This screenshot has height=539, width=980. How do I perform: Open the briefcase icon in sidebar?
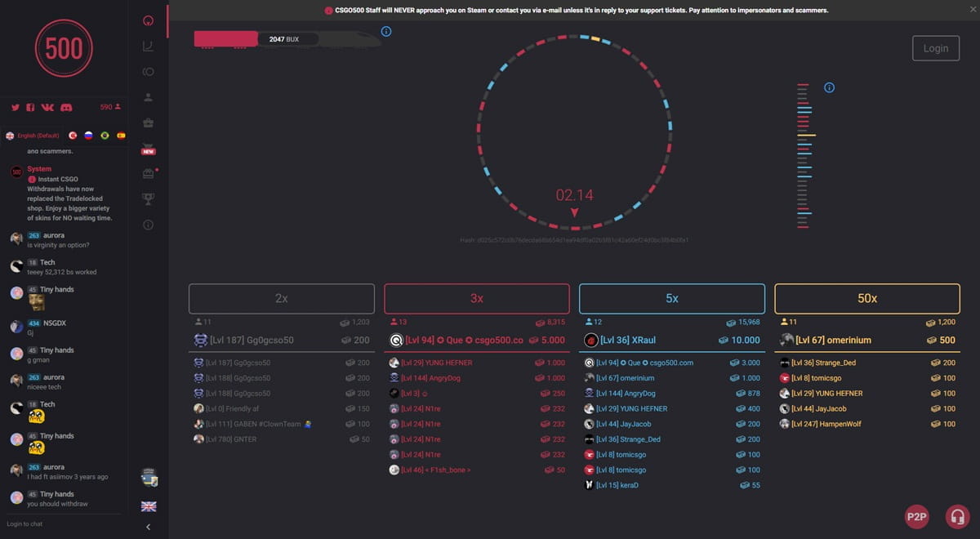click(148, 123)
